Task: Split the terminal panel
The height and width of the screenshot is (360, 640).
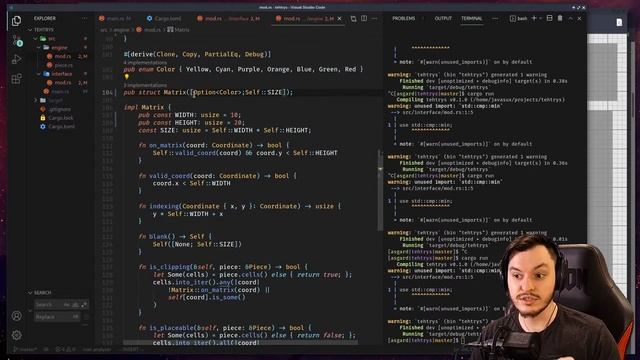Action: point(549,18)
